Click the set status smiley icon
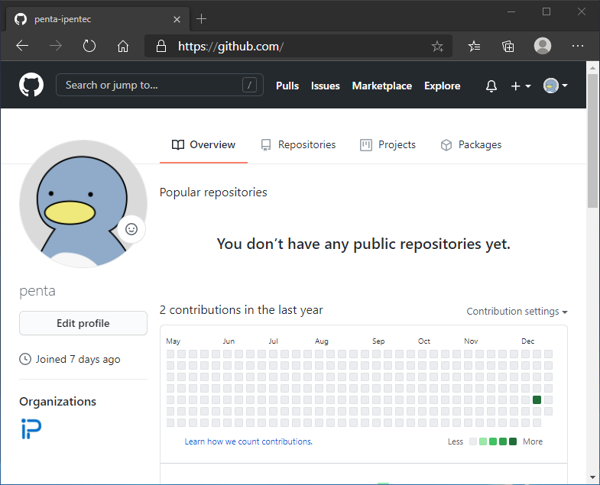The image size is (600, 485). point(131,229)
